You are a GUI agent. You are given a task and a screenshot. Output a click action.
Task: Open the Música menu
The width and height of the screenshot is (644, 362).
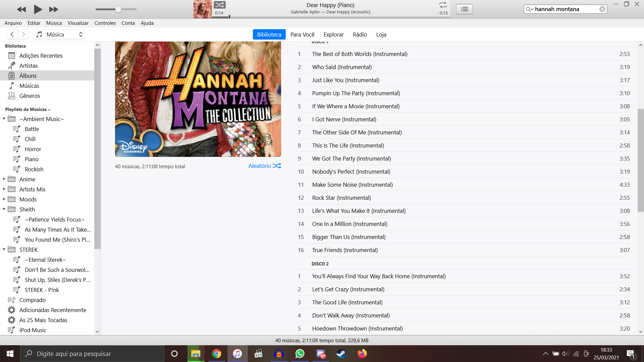coord(54,23)
